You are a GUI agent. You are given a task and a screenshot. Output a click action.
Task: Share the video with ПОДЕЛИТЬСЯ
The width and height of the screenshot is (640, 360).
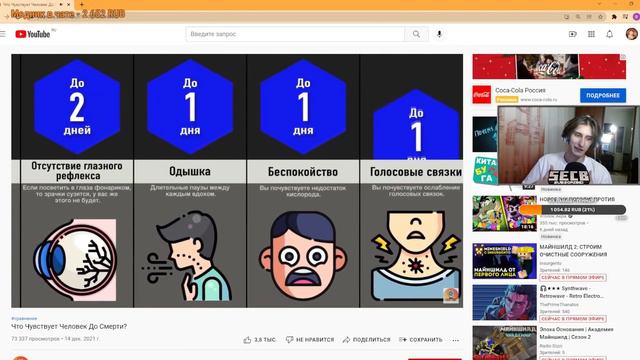click(x=367, y=340)
